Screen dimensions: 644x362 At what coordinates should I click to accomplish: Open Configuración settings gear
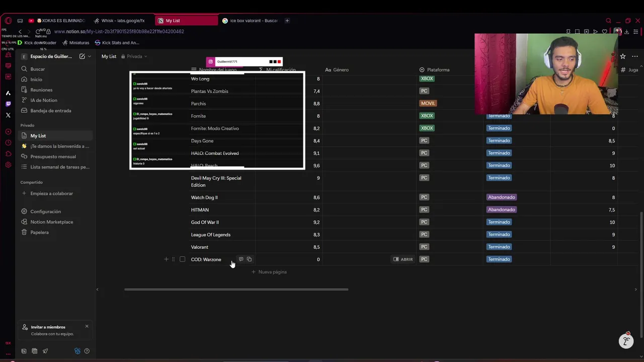point(24,212)
